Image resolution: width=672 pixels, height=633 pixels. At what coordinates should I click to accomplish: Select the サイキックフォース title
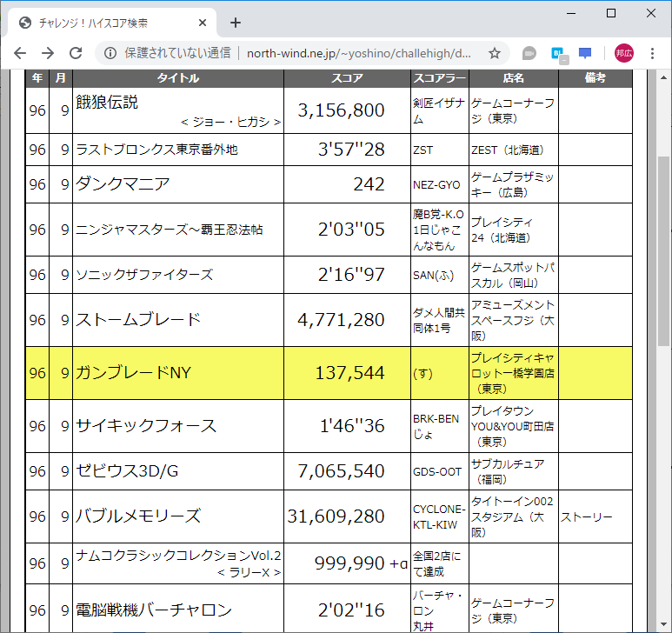[x=147, y=425]
